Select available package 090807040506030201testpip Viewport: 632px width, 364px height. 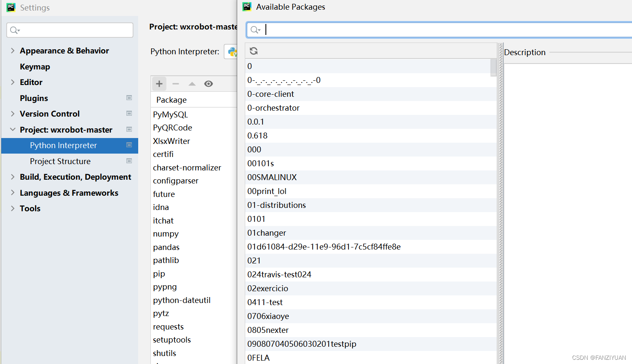(x=371, y=344)
